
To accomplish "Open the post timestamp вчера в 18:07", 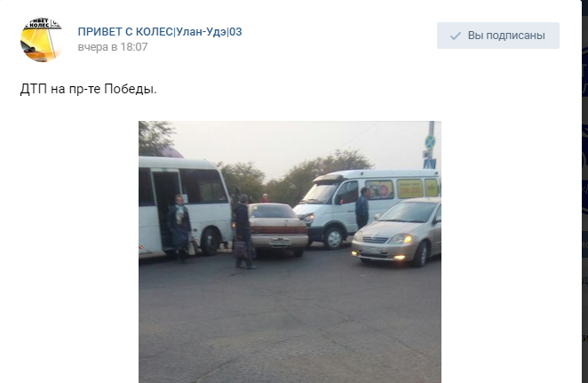I will pyautogui.click(x=113, y=47).
